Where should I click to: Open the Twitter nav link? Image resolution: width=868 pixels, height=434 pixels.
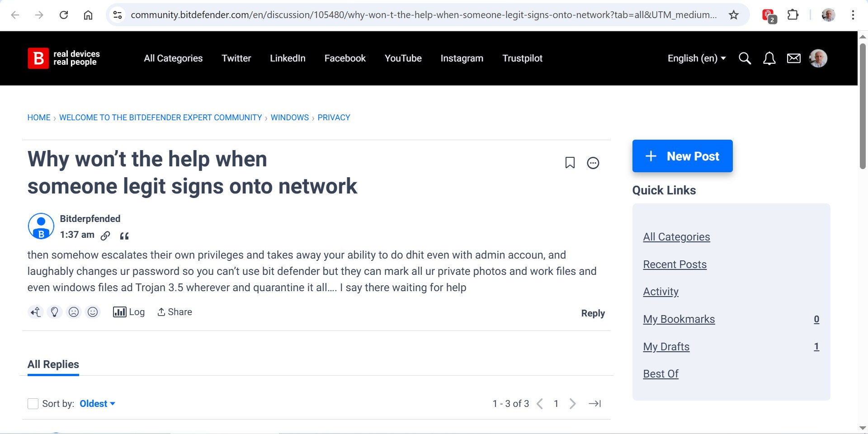[236, 58]
